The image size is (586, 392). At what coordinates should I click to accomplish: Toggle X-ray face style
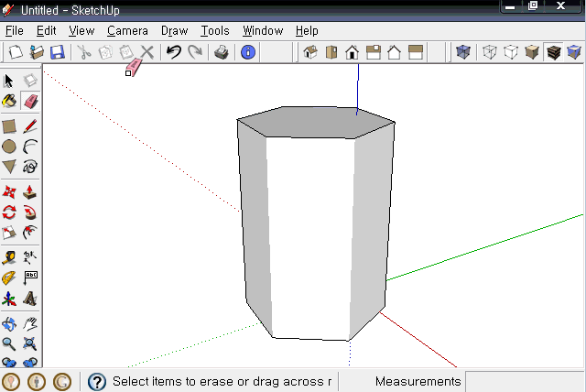click(x=463, y=52)
